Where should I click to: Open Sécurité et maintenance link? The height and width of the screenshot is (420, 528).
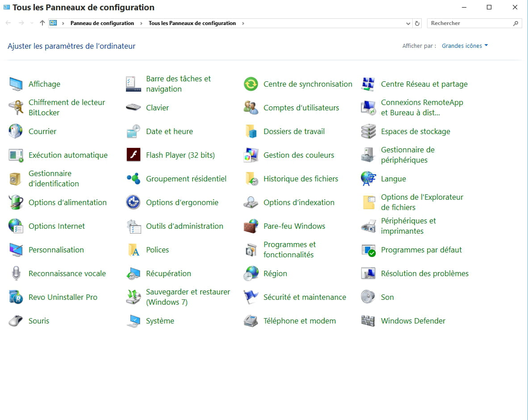(305, 297)
